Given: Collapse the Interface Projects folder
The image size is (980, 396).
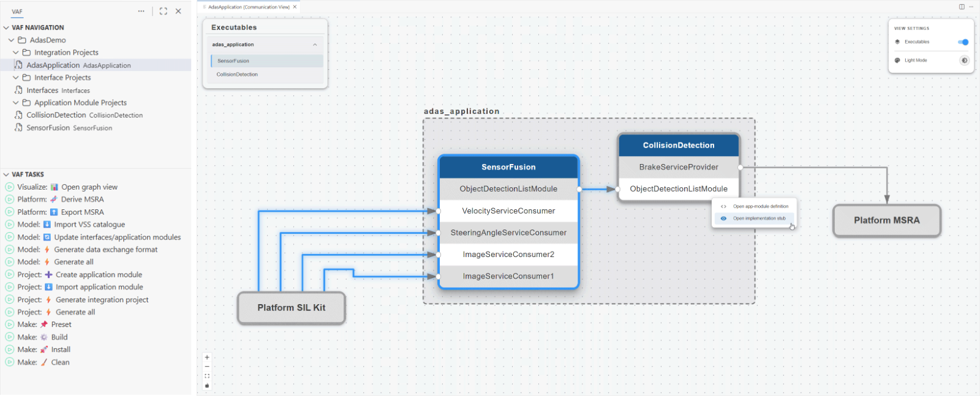Looking at the screenshot, I should 16,78.
